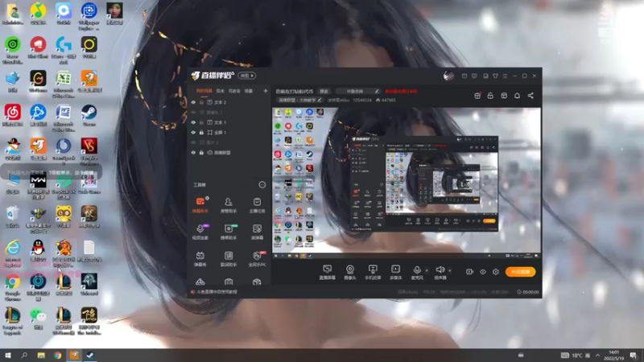Switch to the fourth scene tab
Viewport: 644px width, 362px height.
(249, 91)
